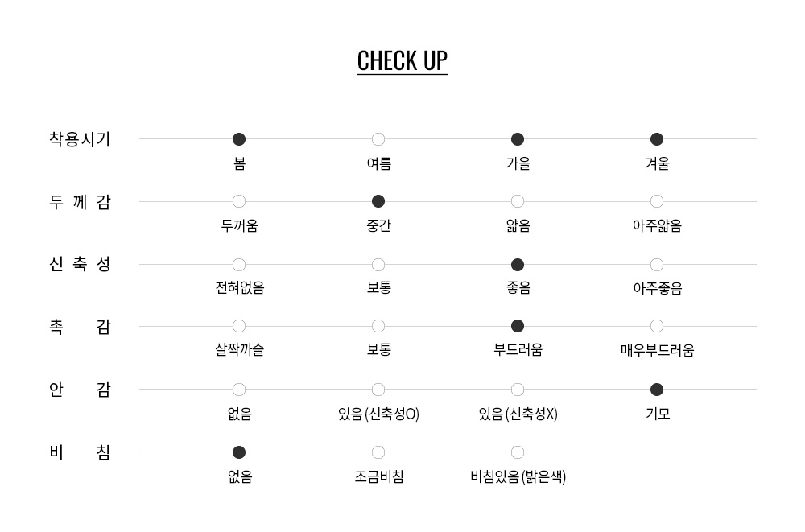This screenshot has height=532, width=805.
Task: Click the 가을 season dot
Action: click(x=518, y=139)
